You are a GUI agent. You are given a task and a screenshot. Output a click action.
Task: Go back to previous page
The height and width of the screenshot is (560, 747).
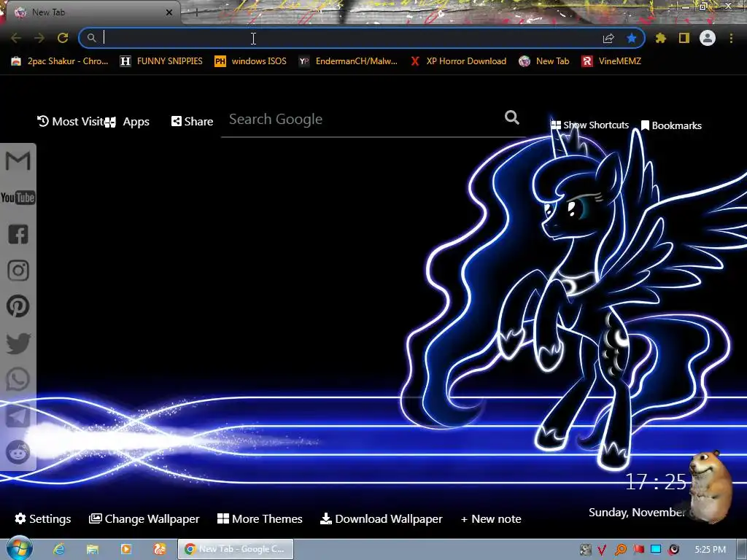16,38
